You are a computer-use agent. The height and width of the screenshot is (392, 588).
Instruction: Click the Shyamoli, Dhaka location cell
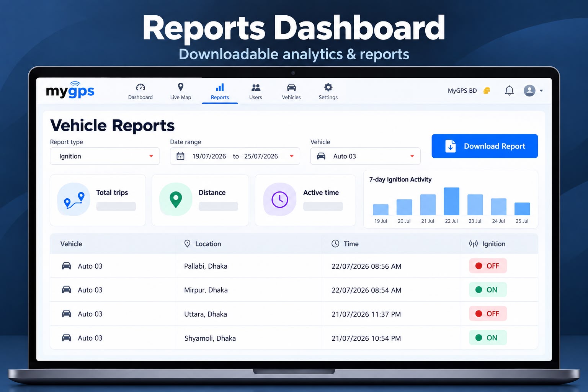click(x=210, y=338)
